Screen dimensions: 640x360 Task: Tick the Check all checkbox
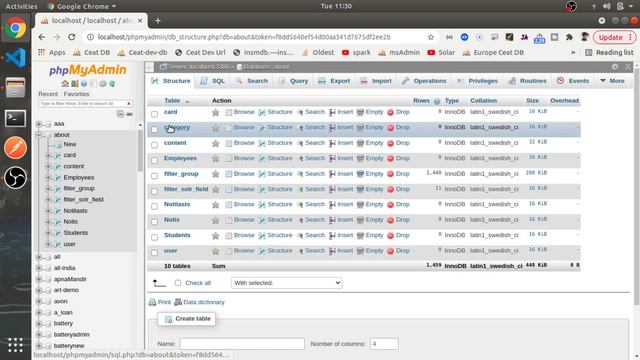point(178,283)
